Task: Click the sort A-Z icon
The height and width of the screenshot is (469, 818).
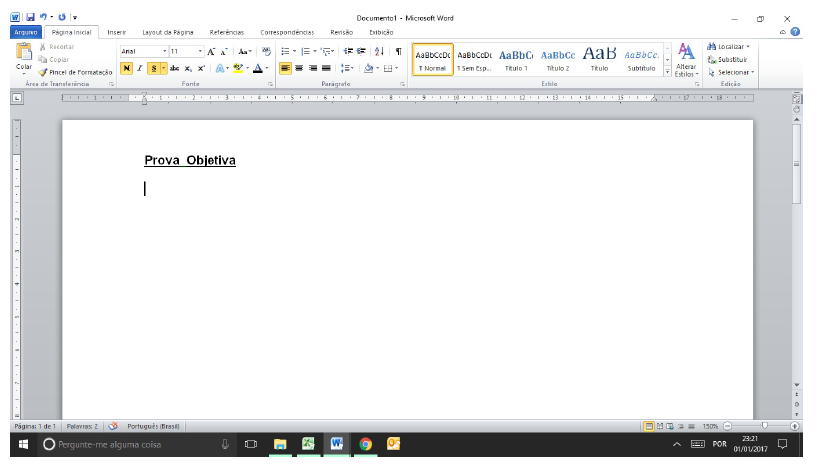Action: pyautogui.click(x=379, y=51)
